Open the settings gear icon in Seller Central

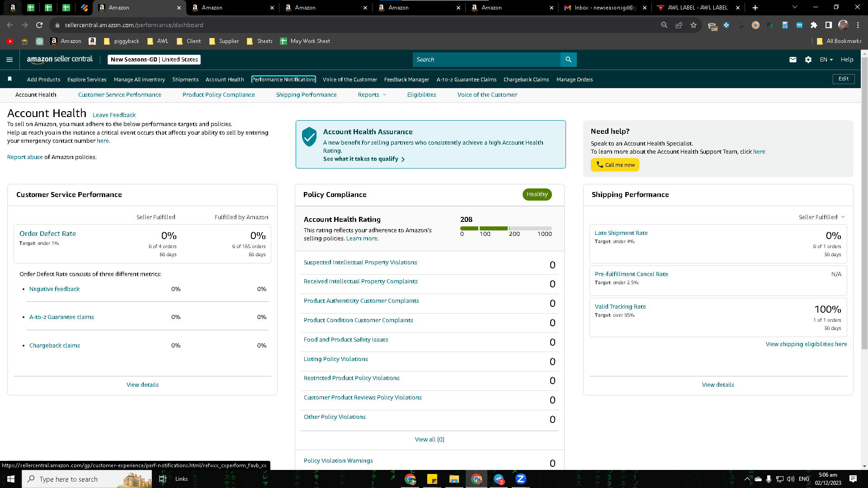tap(808, 60)
